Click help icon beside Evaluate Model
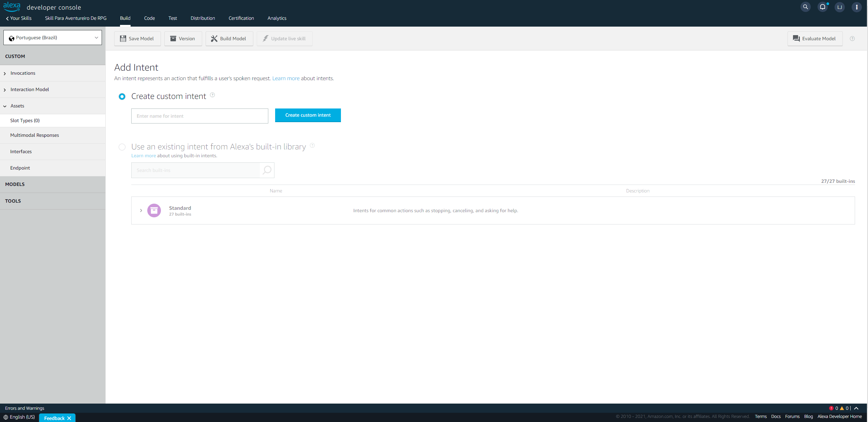 [x=852, y=39]
